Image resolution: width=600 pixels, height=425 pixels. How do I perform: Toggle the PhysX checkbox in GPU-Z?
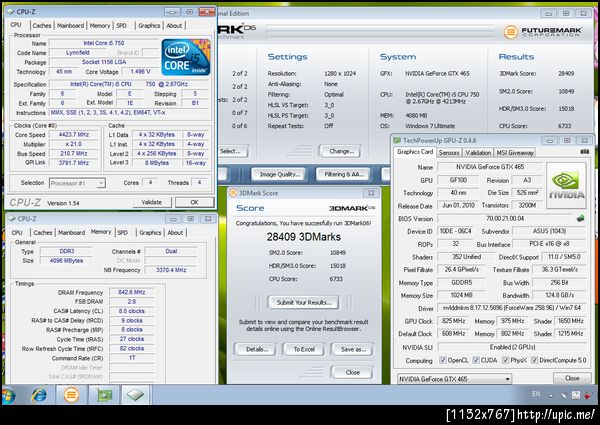point(505,360)
